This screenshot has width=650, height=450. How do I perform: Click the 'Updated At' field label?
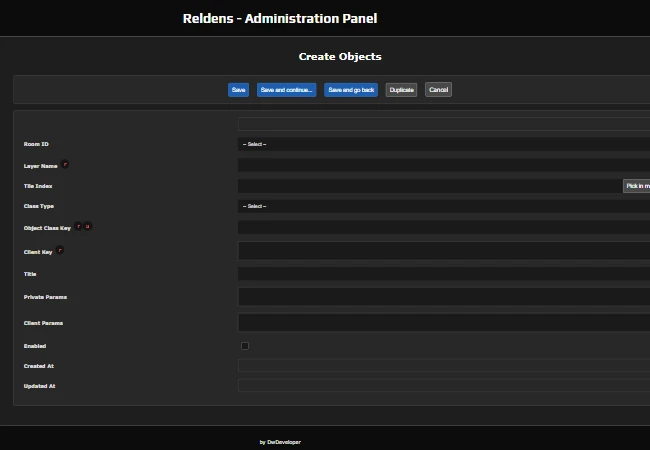39,386
